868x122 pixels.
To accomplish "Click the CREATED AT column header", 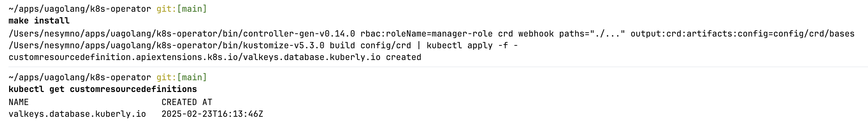I will tap(187, 102).
